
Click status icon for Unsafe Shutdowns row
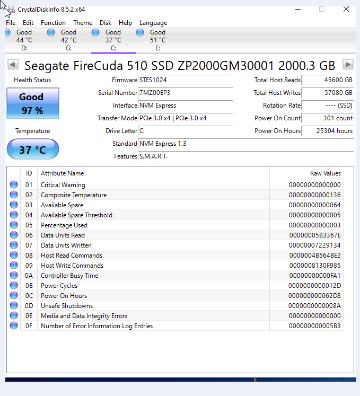click(14, 306)
